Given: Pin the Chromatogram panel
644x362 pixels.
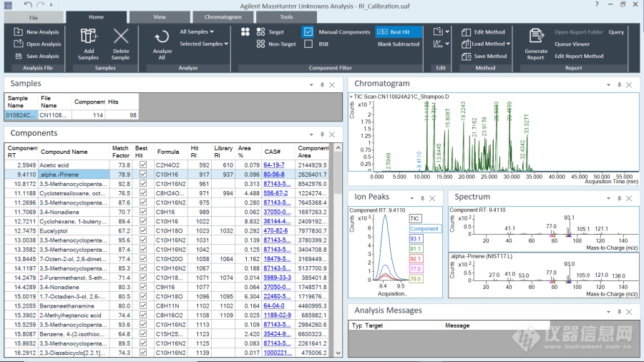Looking at the screenshot, I should click(620, 85).
